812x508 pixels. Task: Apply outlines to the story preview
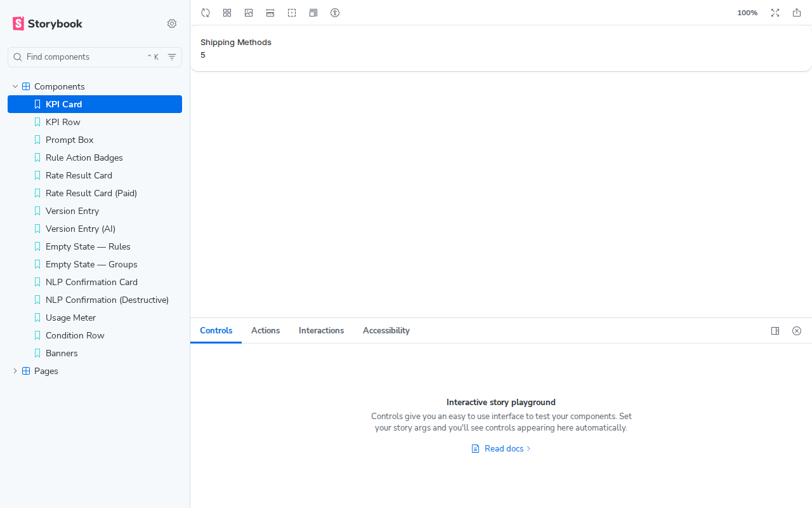point(292,13)
